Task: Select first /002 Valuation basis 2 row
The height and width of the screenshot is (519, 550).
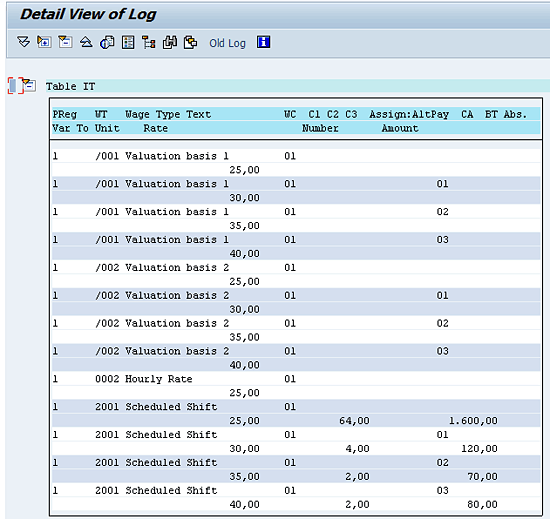Action: pos(296,268)
